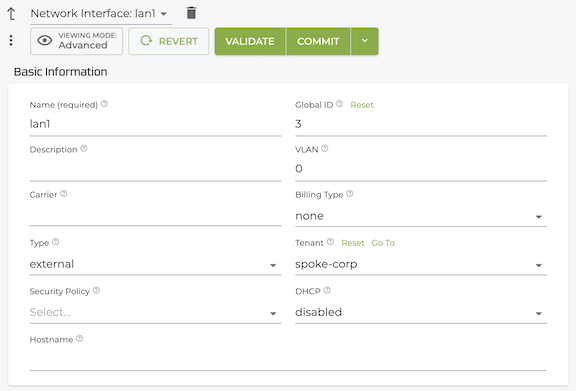576x391 pixels.
Task: Click help icon beside Billing Type
Action: point(350,194)
